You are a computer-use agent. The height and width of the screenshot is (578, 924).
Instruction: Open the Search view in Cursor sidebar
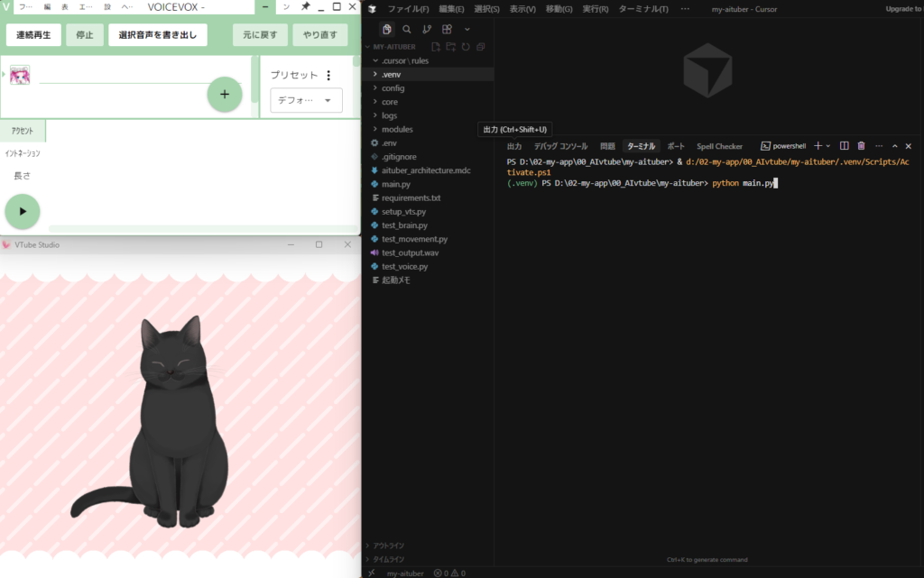coord(407,29)
